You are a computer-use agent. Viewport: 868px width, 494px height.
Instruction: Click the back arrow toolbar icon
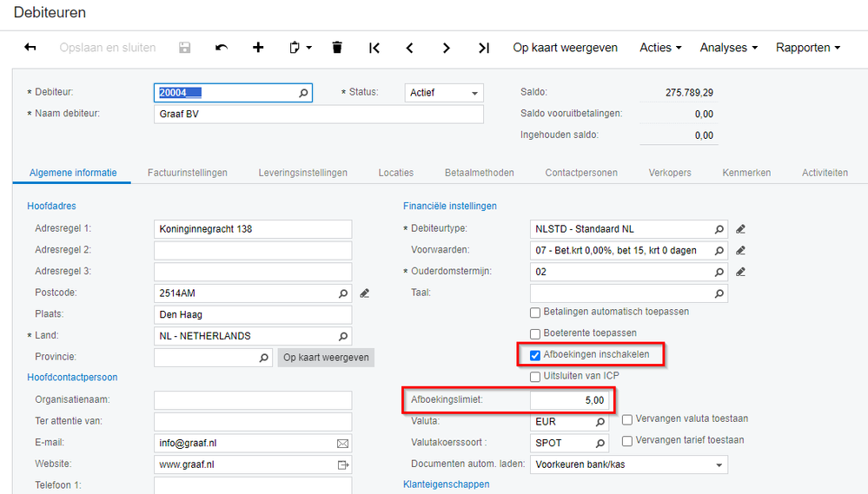(x=30, y=48)
